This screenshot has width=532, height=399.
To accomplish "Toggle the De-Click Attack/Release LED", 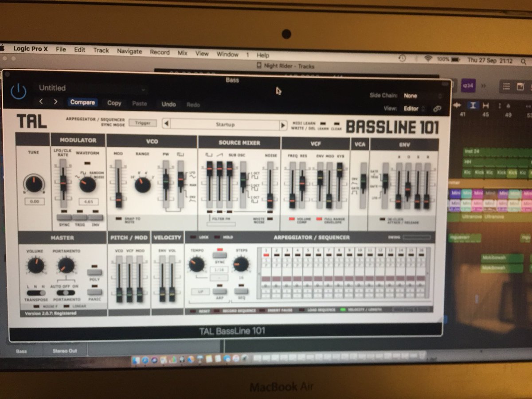I will click(x=383, y=219).
